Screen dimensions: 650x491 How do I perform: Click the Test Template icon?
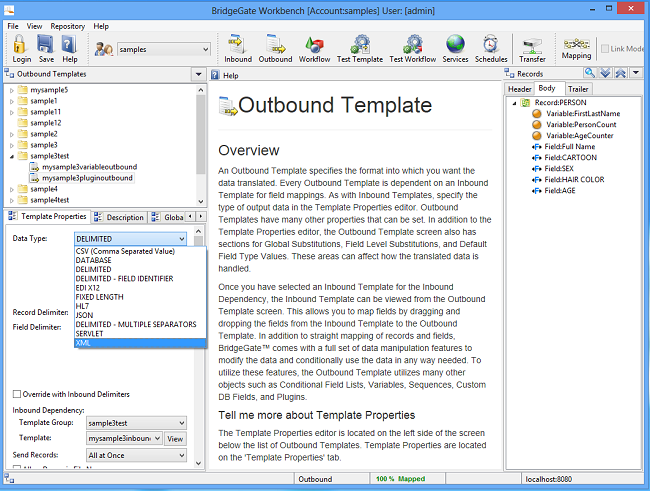tap(360, 44)
